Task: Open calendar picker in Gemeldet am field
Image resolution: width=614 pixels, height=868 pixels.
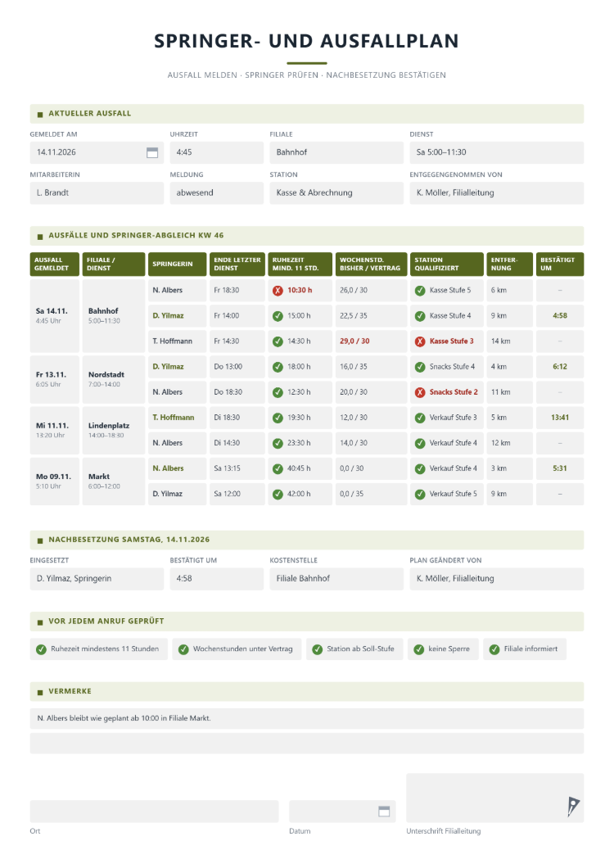Action: click(152, 153)
